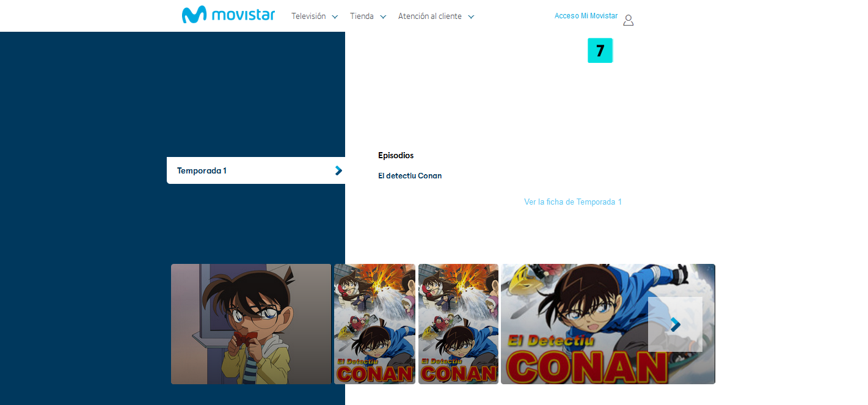Click the Acceso Mi Movistar link
868x405 pixels.
pos(586,16)
